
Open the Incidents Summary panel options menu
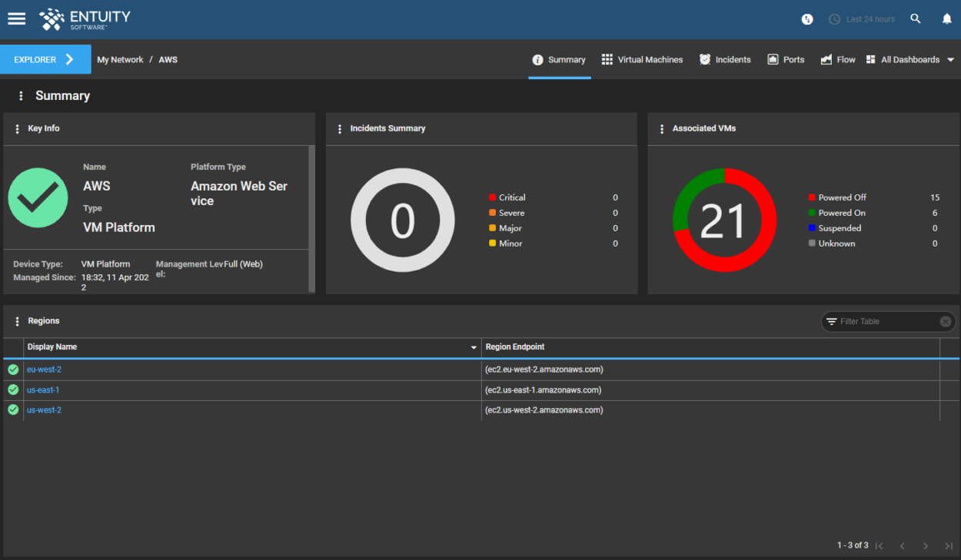point(340,129)
